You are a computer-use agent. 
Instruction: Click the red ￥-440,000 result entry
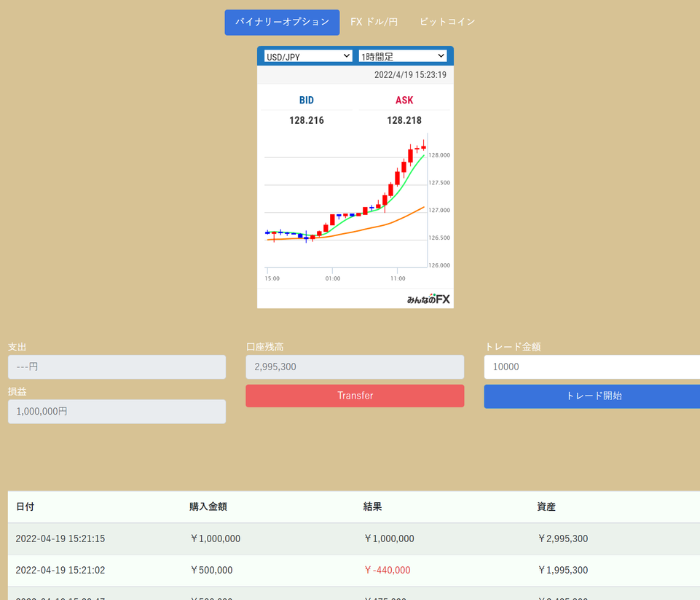(x=388, y=570)
